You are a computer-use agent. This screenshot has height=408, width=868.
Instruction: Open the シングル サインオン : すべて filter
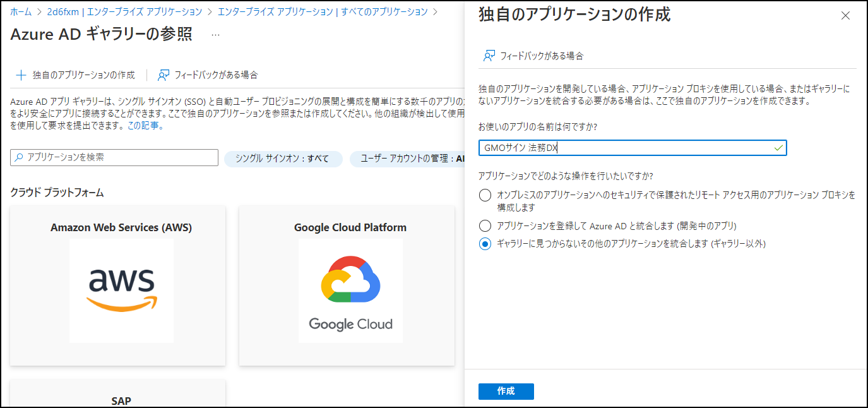click(x=283, y=159)
